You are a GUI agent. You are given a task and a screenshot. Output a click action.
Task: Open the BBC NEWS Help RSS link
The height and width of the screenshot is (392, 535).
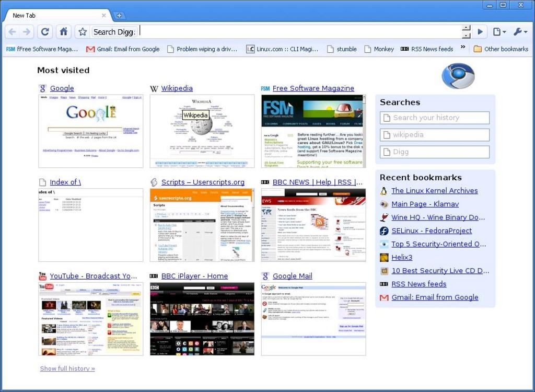pyautogui.click(x=317, y=182)
